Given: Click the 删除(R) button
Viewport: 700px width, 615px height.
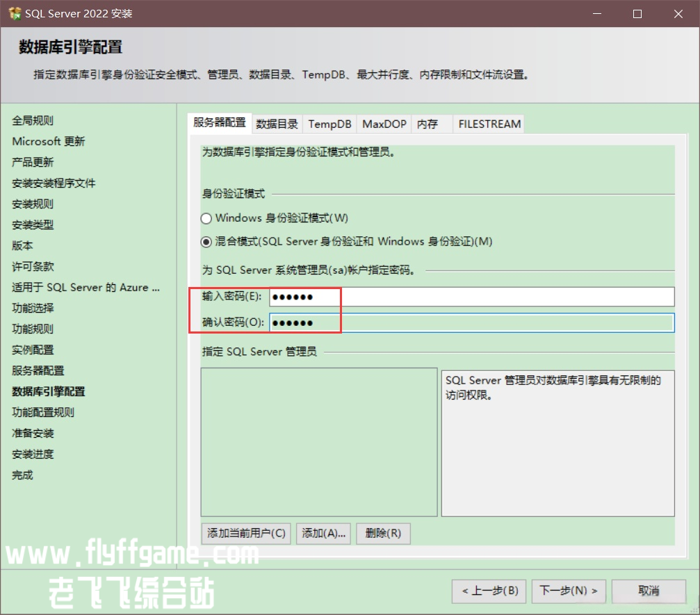Looking at the screenshot, I should pyautogui.click(x=383, y=533).
